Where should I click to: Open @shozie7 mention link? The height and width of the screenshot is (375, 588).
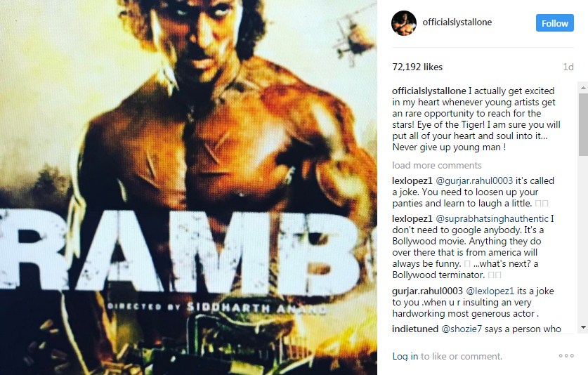(x=462, y=329)
